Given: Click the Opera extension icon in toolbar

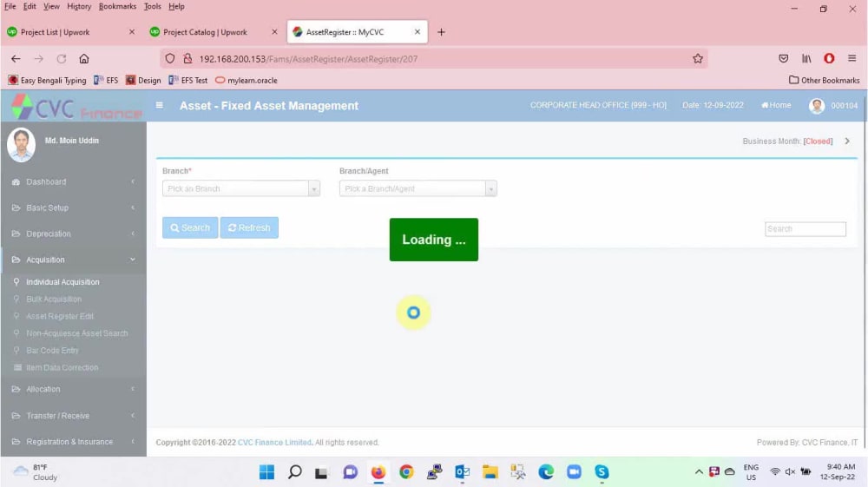Looking at the screenshot, I should [829, 59].
